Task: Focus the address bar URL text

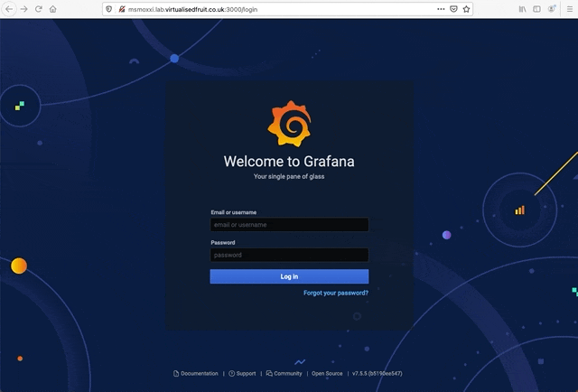Action: [192, 10]
